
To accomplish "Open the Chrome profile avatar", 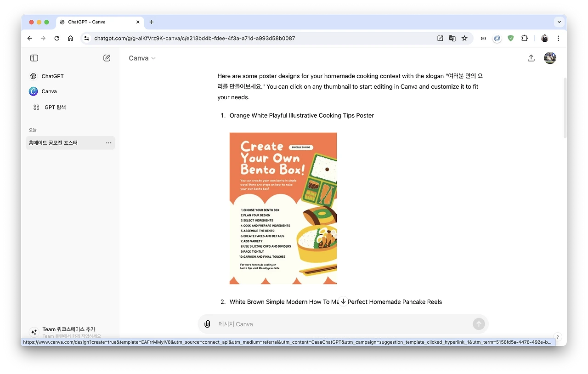I will click(545, 38).
